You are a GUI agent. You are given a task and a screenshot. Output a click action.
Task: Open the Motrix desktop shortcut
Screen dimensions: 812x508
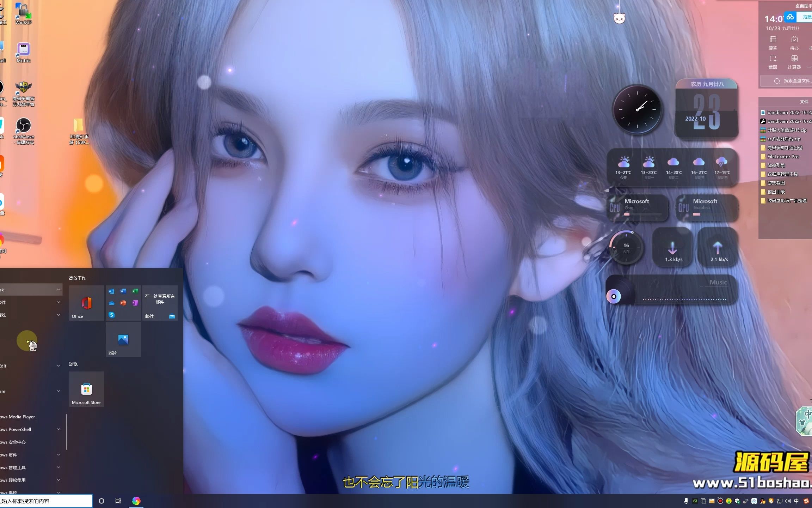(x=23, y=52)
